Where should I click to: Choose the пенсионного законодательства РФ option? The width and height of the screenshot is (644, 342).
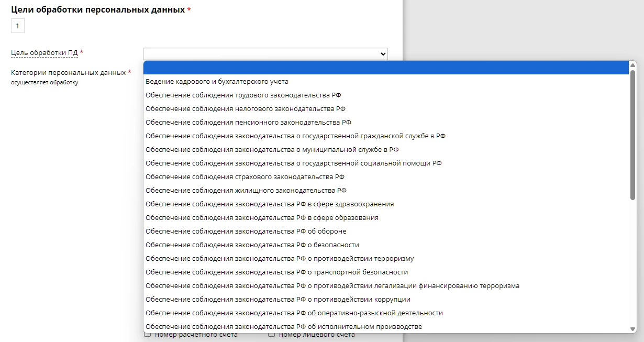tap(248, 123)
